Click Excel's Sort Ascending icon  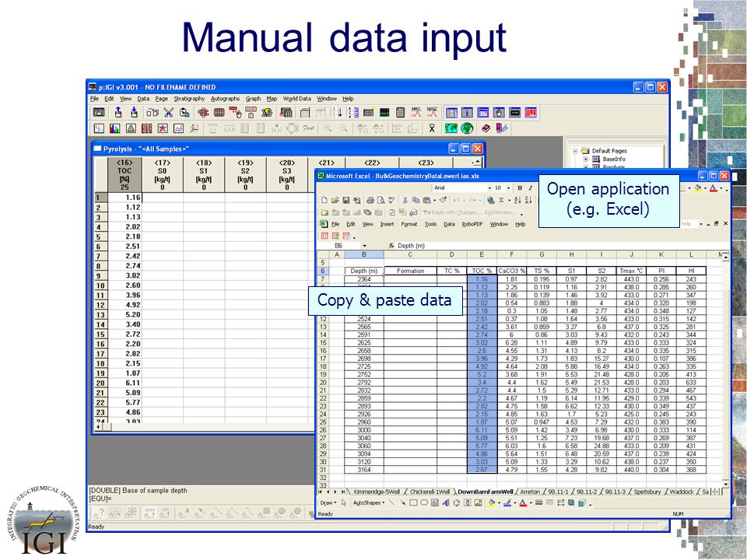[518, 201]
